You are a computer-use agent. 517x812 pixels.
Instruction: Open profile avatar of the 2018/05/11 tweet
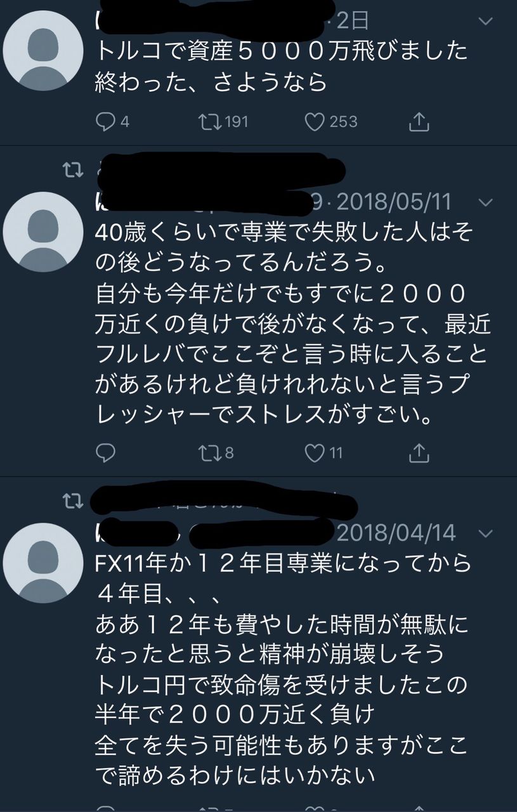pos(44,231)
